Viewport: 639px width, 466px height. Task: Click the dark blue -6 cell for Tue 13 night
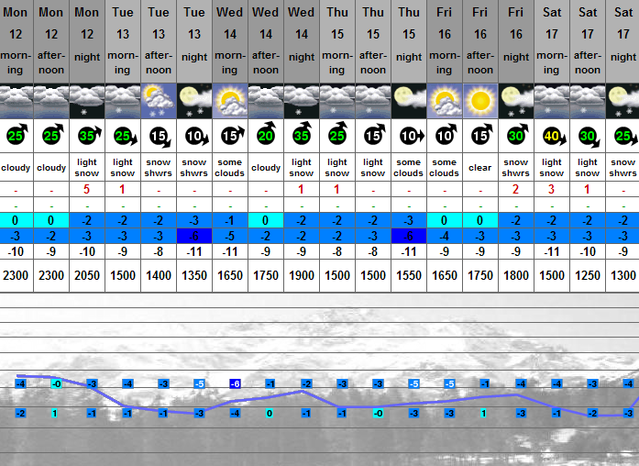point(194,236)
